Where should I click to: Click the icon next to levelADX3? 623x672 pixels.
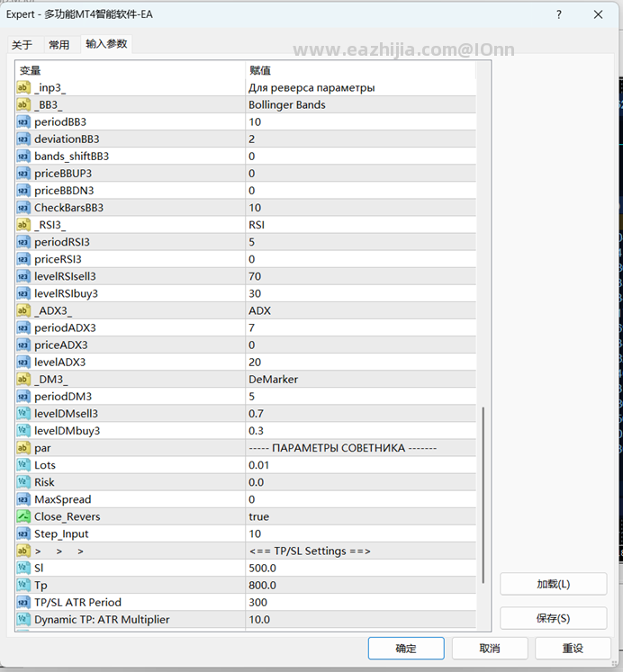click(23, 362)
